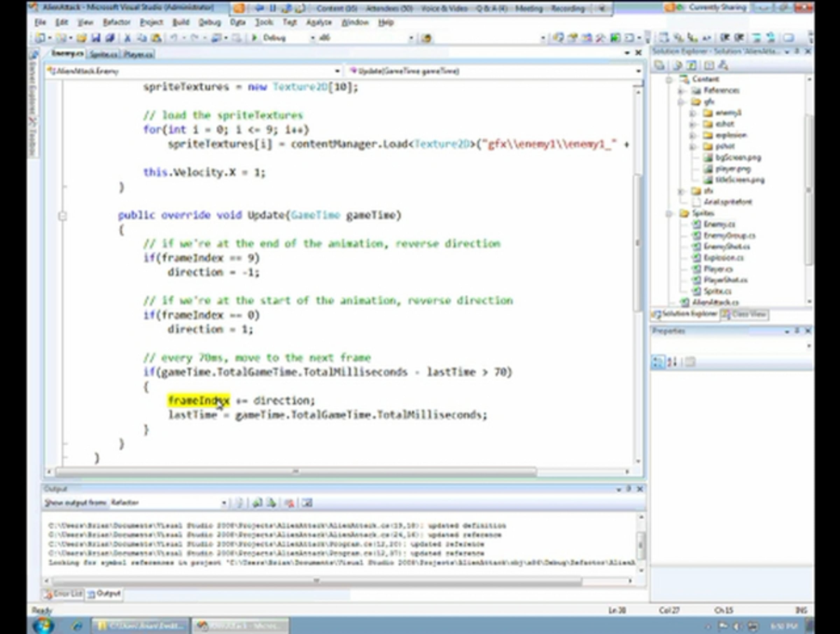The height and width of the screenshot is (634, 840).
Task: Open the Debug configuration dropdown
Action: click(x=313, y=37)
